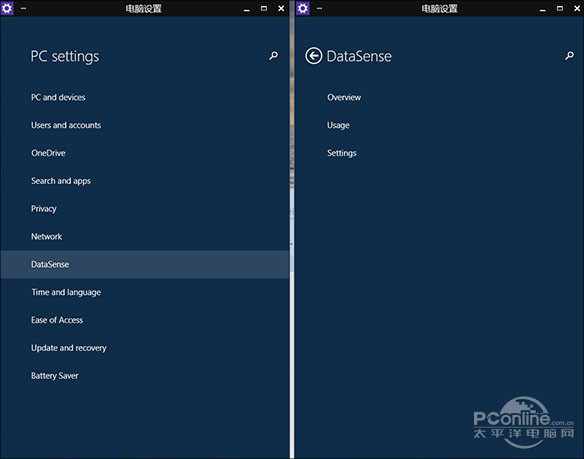The image size is (584, 459).
Task: Open Users and accounts settings
Action: tap(66, 125)
